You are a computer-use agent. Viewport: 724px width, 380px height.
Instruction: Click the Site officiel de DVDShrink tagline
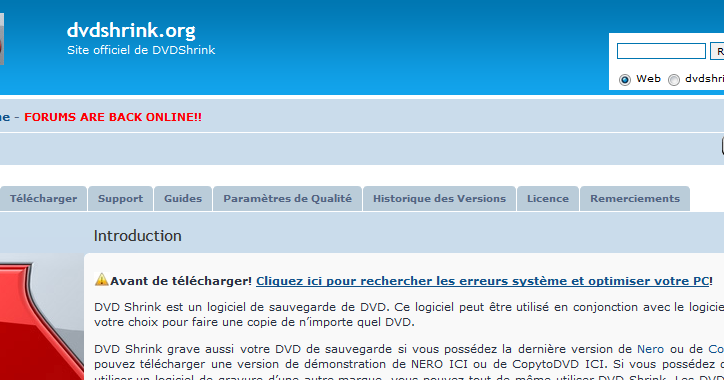[x=141, y=50]
